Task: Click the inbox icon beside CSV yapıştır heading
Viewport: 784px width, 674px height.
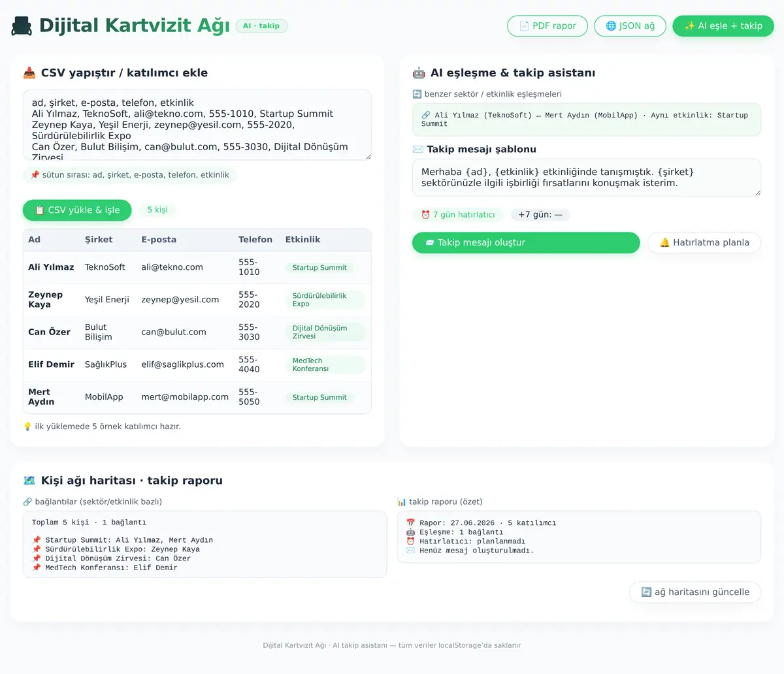Action: click(x=29, y=73)
